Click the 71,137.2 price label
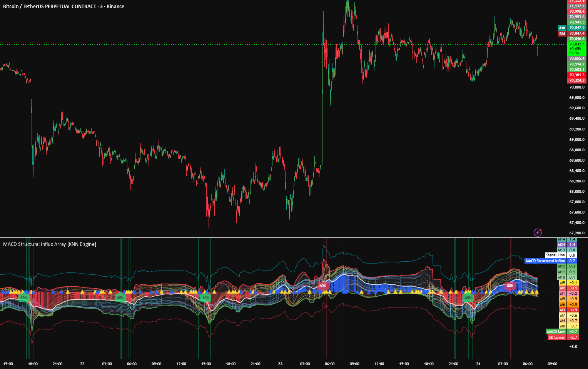Screen dimensions: 588x369 577,6
